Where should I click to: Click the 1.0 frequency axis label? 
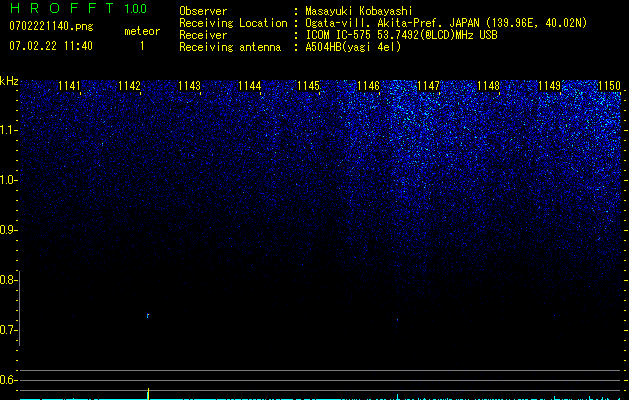coord(9,180)
